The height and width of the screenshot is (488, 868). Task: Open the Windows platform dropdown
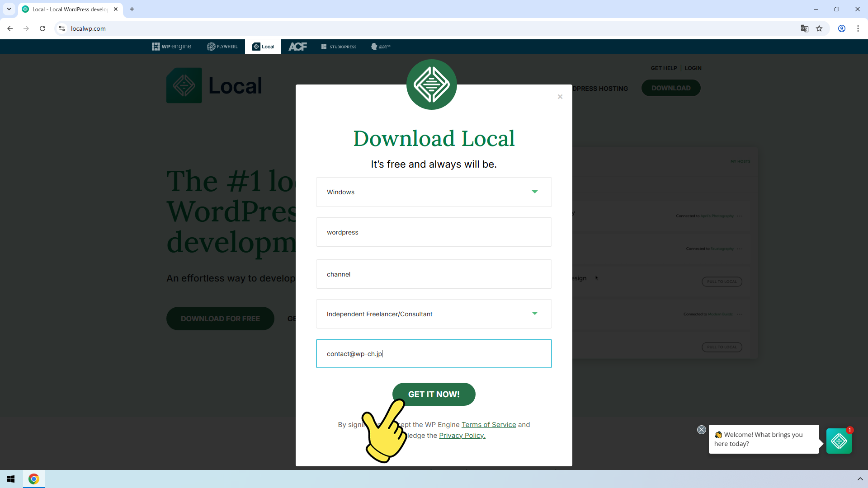434,192
